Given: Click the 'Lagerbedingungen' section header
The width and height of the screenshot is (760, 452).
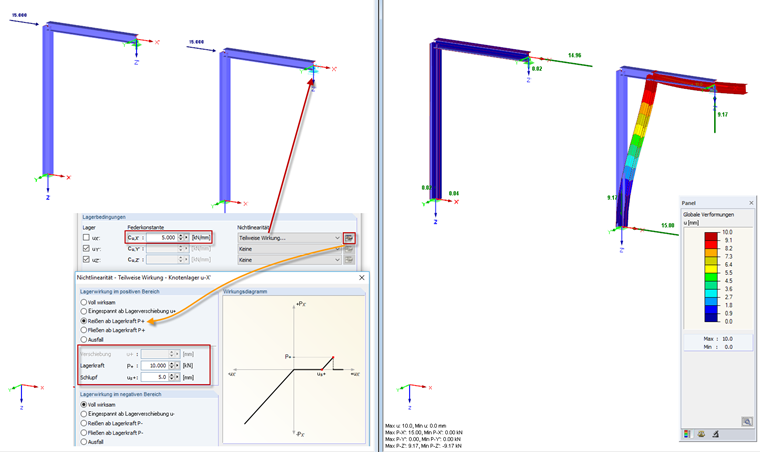Looking at the screenshot, I should (x=104, y=217).
